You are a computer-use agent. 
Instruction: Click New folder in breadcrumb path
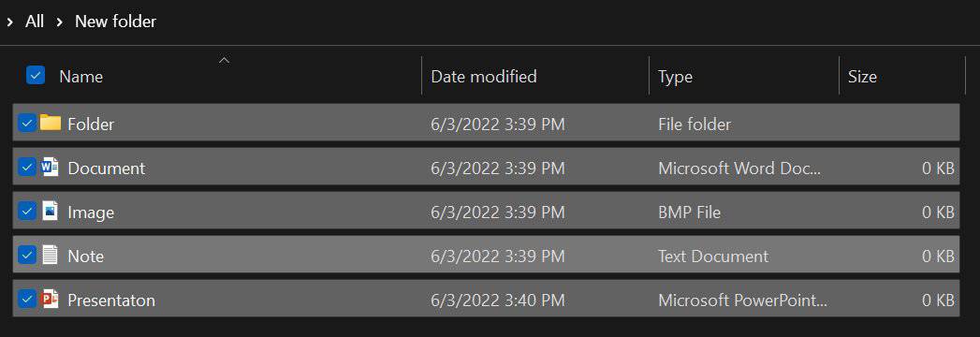point(116,22)
